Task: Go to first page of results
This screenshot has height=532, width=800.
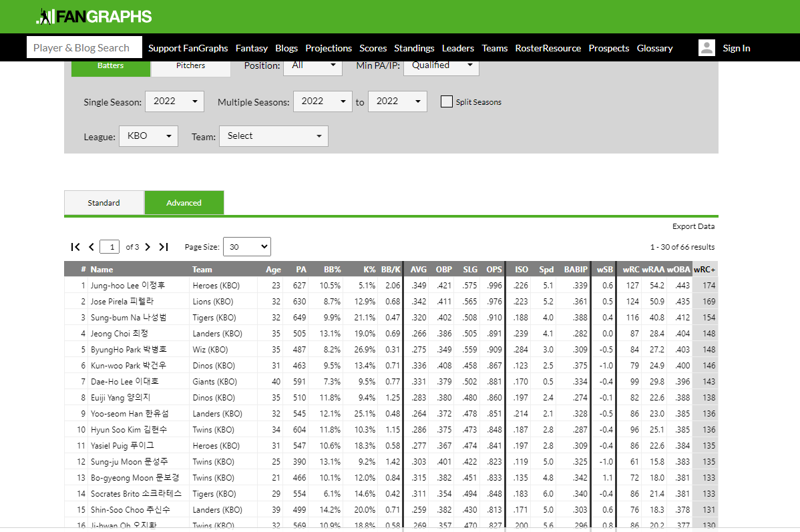Action: (x=75, y=247)
